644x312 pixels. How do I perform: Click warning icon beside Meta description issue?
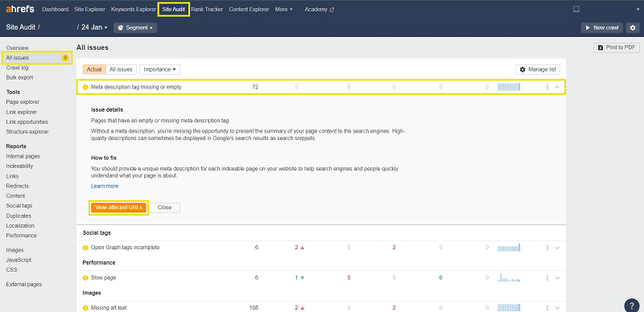pyautogui.click(x=85, y=87)
